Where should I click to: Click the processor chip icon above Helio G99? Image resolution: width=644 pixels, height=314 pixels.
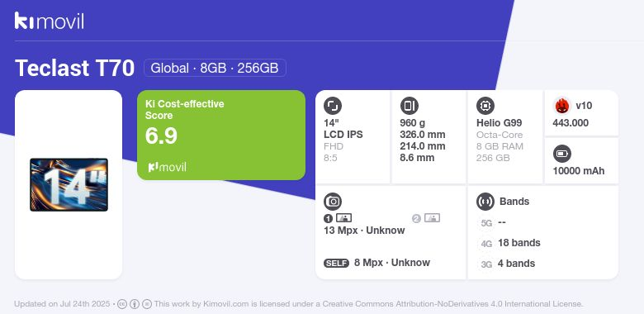485,106
